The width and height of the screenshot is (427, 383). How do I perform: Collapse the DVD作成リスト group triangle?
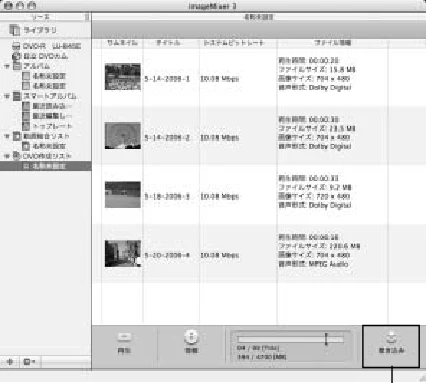6,156
